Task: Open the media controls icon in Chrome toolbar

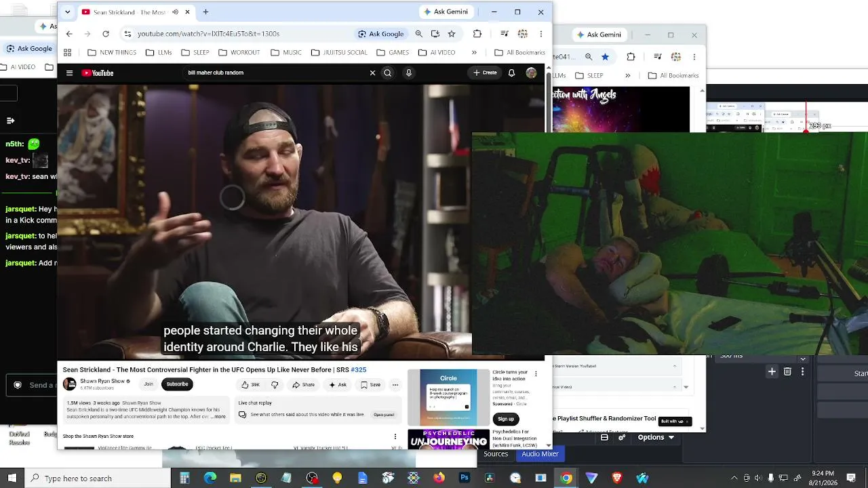Action: pyautogui.click(x=504, y=34)
